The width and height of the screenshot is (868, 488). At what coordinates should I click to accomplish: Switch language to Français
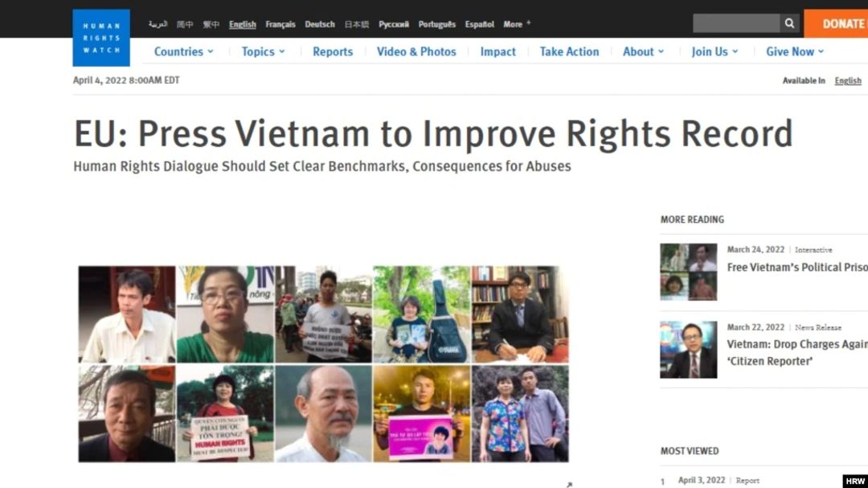(x=280, y=24)
